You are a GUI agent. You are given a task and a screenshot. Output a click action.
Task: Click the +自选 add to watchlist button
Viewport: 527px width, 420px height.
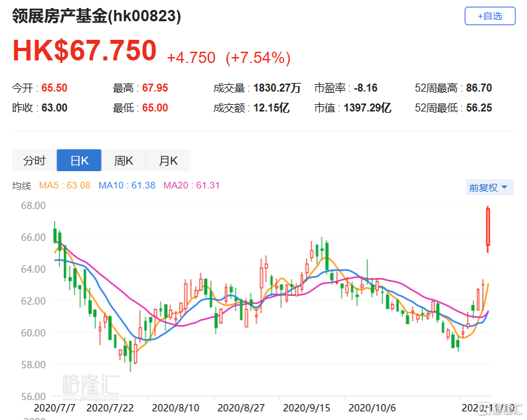489,17
